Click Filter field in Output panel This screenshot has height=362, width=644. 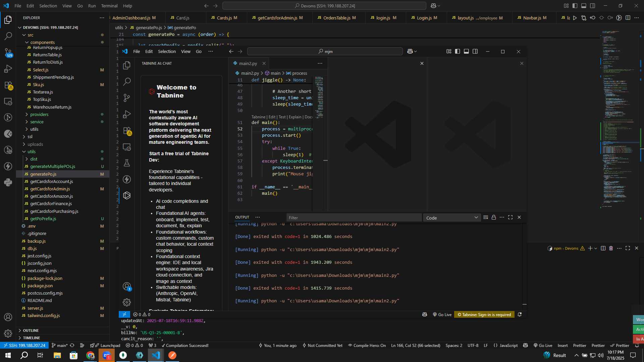point(354,218)
